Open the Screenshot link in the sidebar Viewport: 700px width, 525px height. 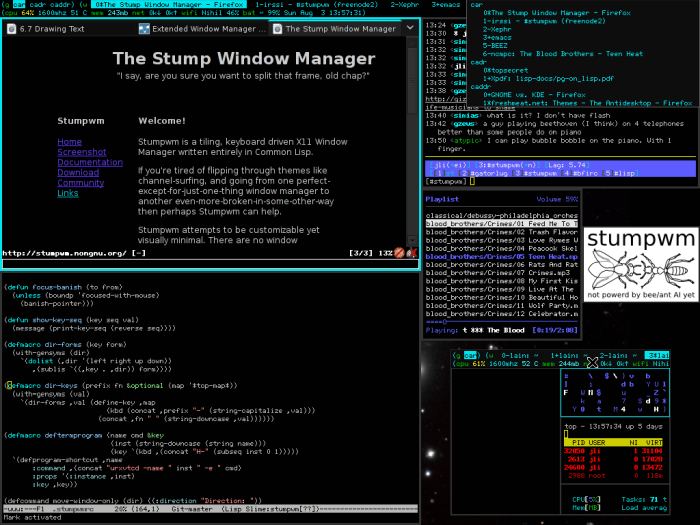pos(79,152)
